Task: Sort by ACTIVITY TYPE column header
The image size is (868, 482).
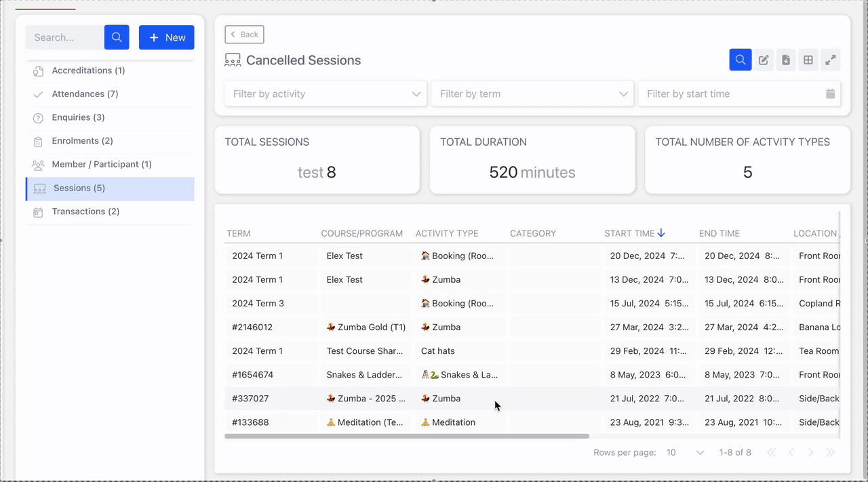Action: [x=447, y=233]
